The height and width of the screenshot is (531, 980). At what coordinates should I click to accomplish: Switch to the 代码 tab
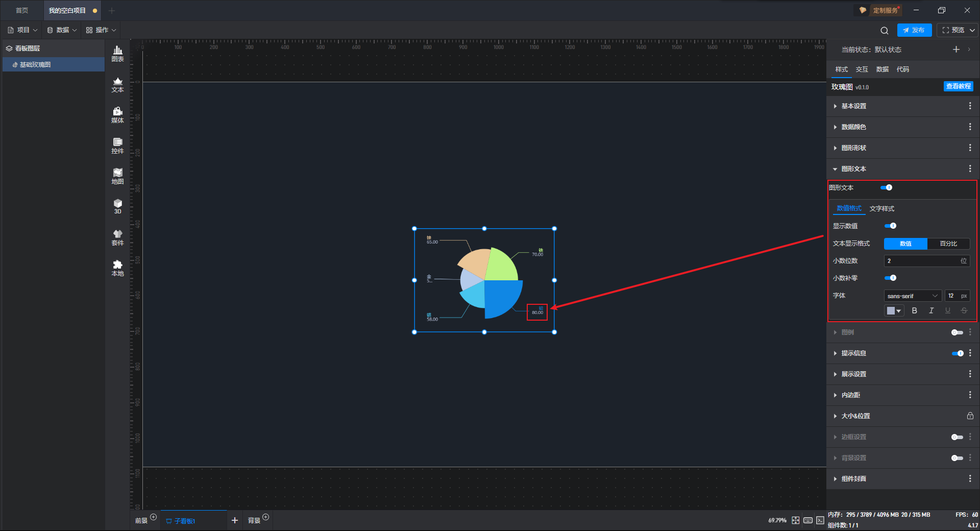click(x=903, y=69)
